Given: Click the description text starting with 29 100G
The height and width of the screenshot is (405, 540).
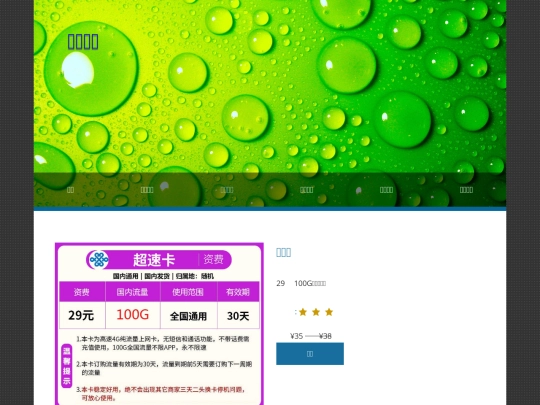Looking at the screenshot, I should coord(301,283).
